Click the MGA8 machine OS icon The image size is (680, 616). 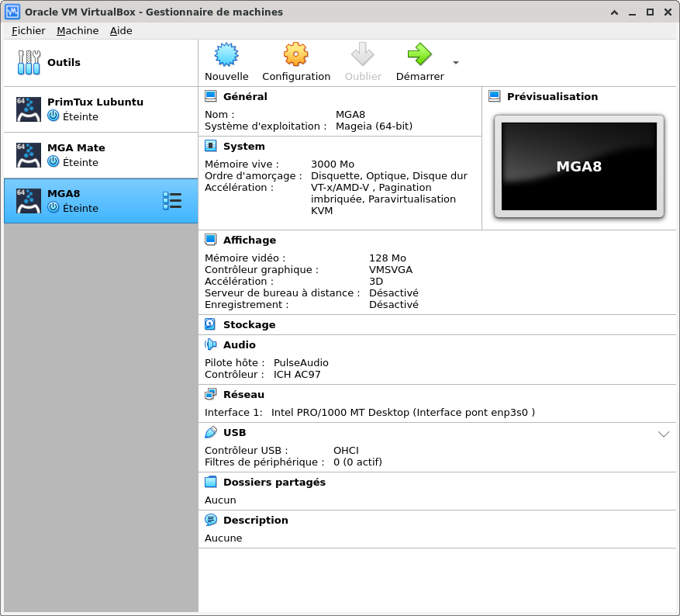click(29, 201)
